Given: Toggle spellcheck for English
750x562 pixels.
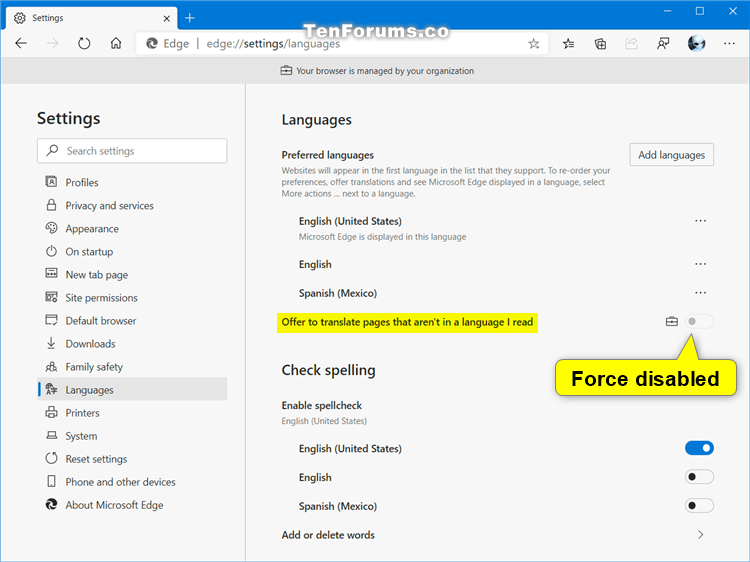Looking at the screenshot, I should coord(699,477).
